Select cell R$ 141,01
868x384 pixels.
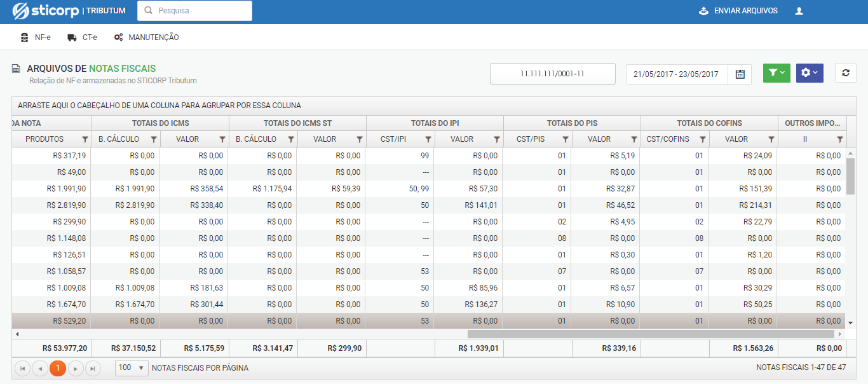[x=468, y=205]
